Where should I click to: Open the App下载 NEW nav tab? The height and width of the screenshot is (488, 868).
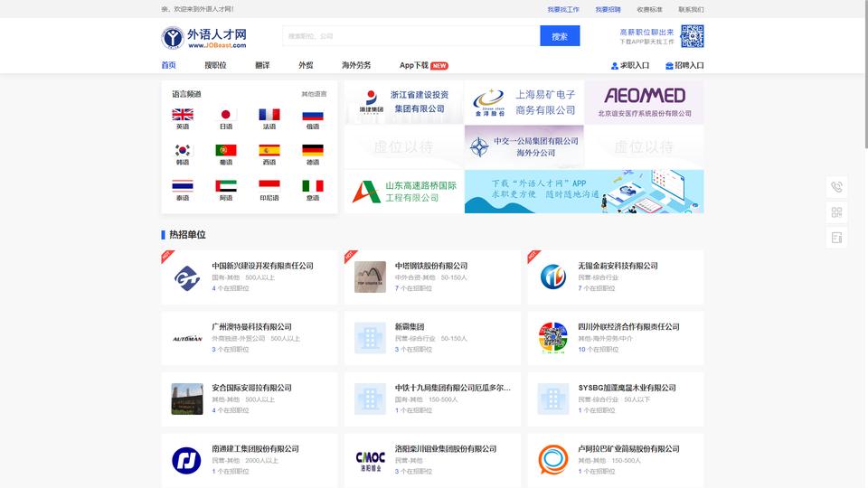click(x=423, y=65)
